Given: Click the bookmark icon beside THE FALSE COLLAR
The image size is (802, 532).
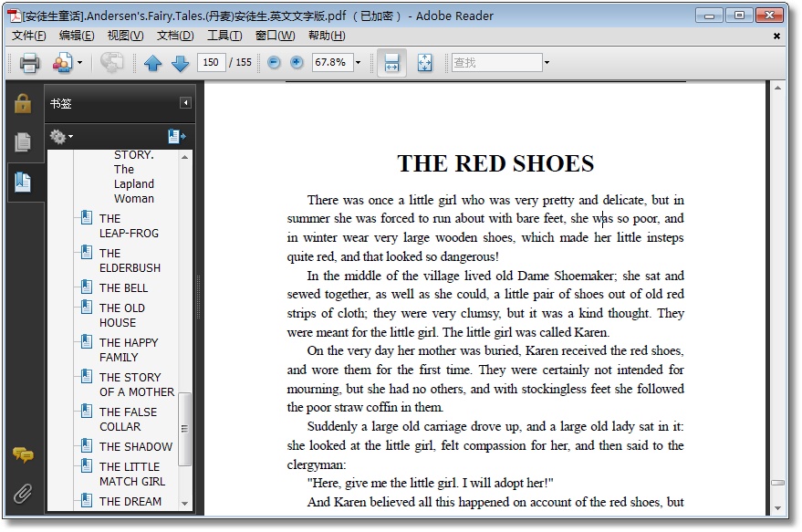Looking at the screenshot, I should coord(87,411).
